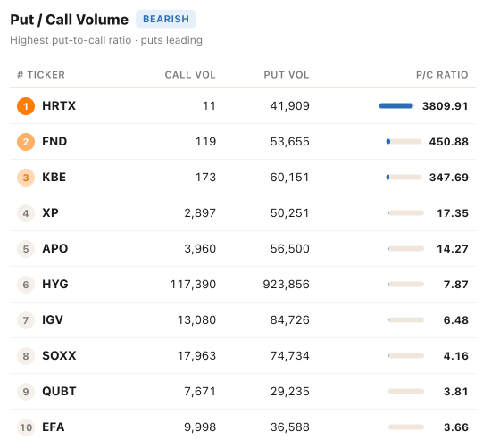Click the P/C RATIO column header
This screenshot has height=448, width=483.
tap(442, 75)
